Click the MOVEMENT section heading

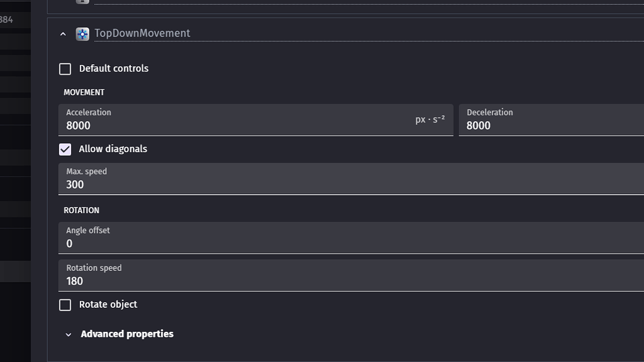(x=84, y=92)
